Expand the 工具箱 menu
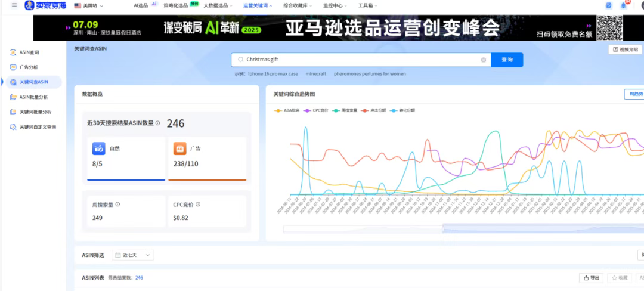Image resolution: width=644 pixels, height=291 pixels. pos(368,6)
